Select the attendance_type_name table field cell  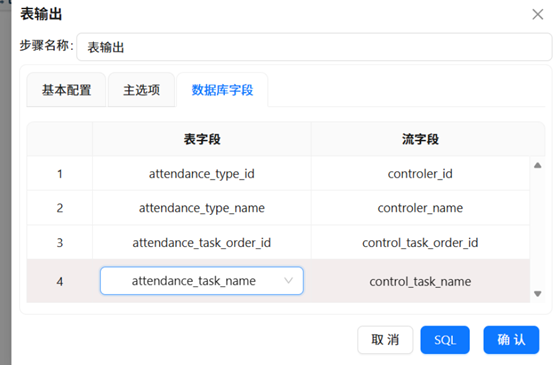tap(202, 208)
